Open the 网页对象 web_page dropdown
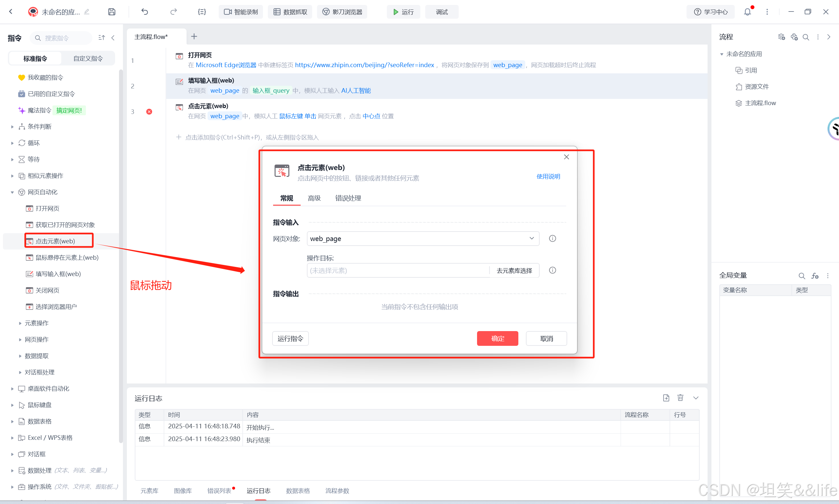Screen dimensions: 839x504 point(423,238)
